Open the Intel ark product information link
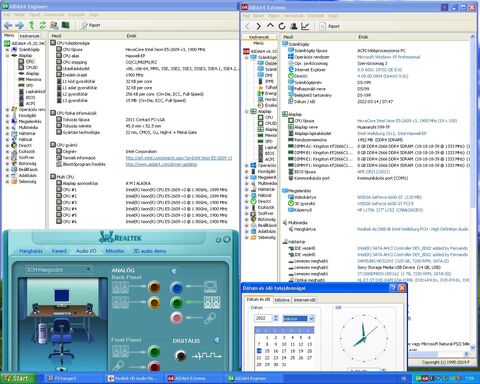Viewport: 480px width, 384px height. (x=179, y=158)
